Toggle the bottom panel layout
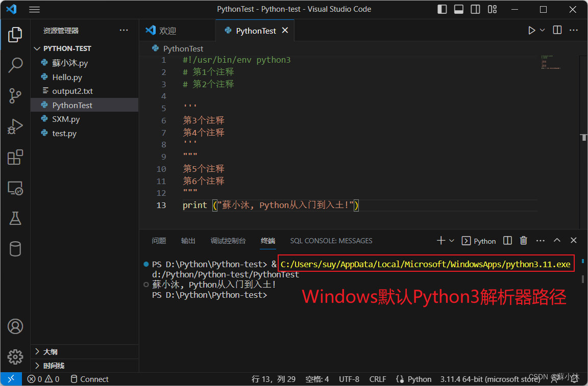The width and height of the screenshot is (588, 386). coord(459,9)
